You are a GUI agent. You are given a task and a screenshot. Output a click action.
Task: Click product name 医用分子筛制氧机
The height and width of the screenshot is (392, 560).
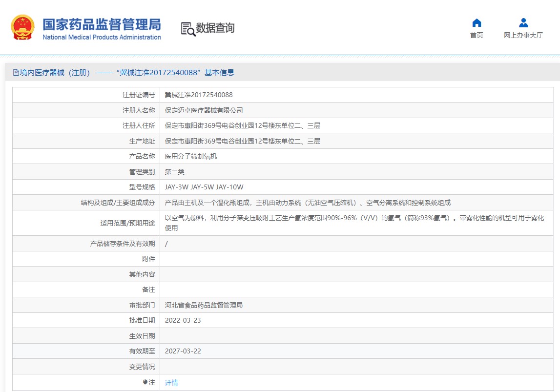click(x=191, y=156)
